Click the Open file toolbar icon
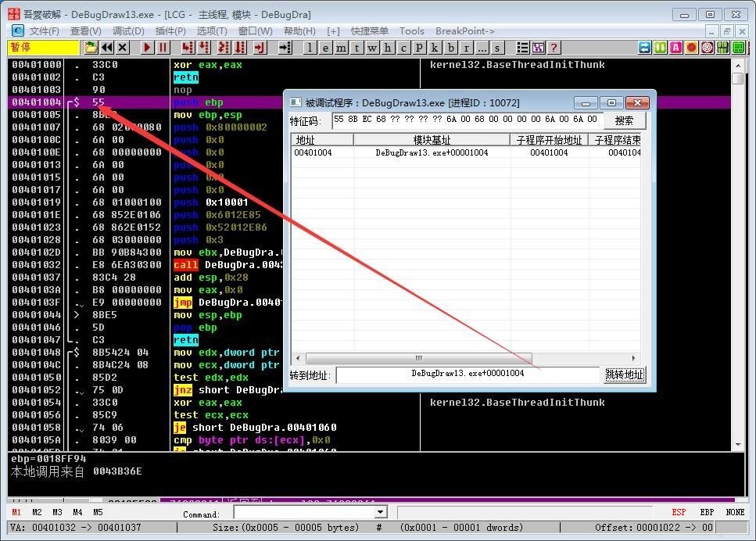Image resolution: width=756 pixels, height=541 pixels. [91, 47]
